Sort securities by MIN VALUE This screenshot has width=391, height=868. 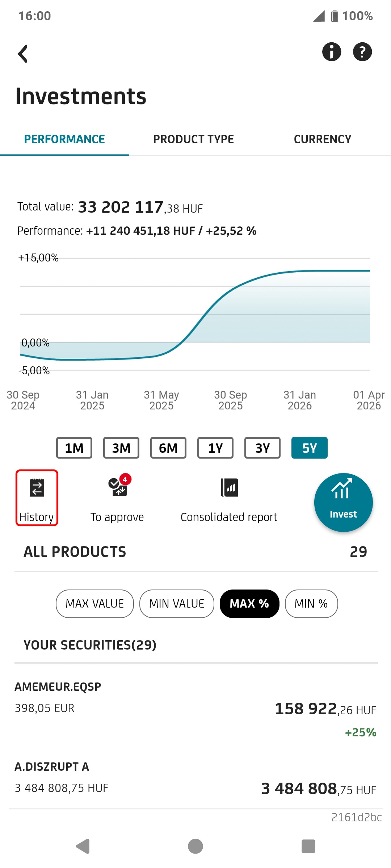click(177, 604)
